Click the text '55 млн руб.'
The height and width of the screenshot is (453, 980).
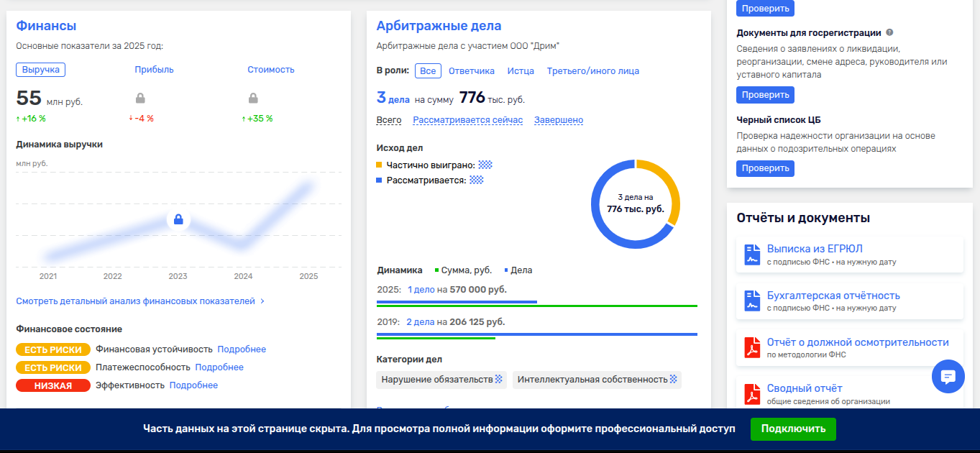[x=50, y=99]
